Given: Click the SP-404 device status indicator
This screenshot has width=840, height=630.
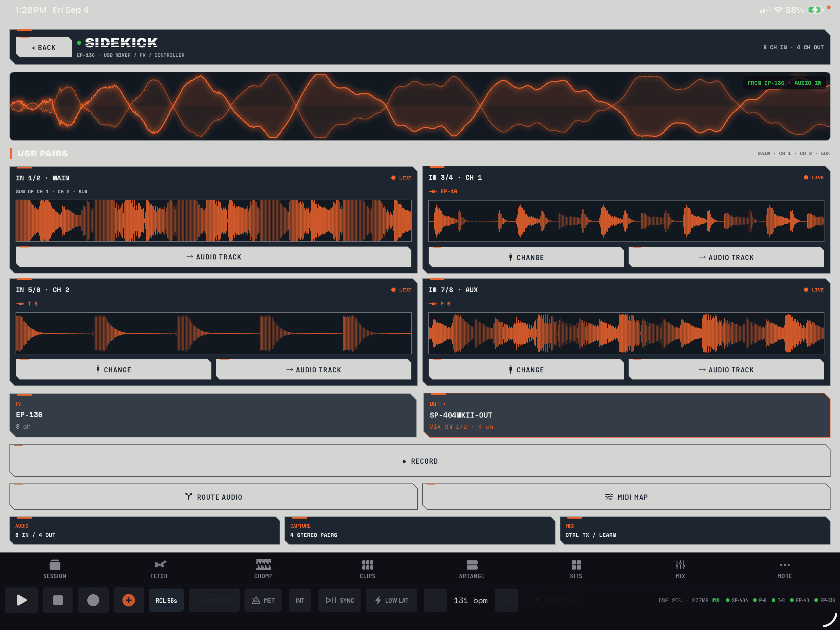Looking at the screenshot, I should pyautogui.click(x=737, y=600).
